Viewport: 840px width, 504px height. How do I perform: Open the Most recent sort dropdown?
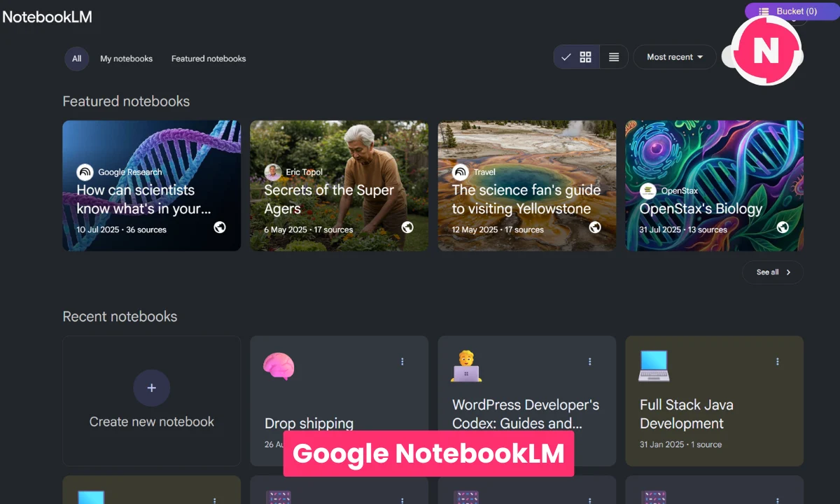click(x=673, y=57)
